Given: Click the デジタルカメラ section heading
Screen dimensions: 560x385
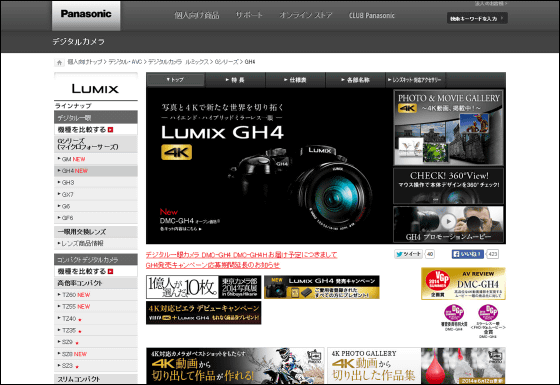Looking at the screenshot, I should point(79,42).
